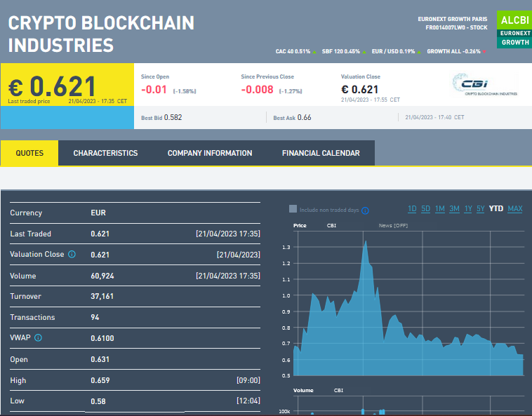Click the EUR / USD rate indicator
532x416 pixels.
(394, 51)
